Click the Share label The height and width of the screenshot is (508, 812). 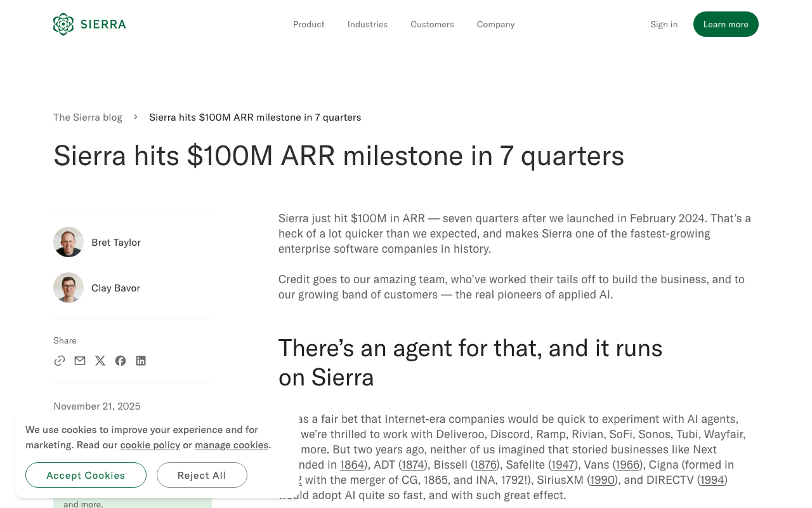[x=65, y=340]
